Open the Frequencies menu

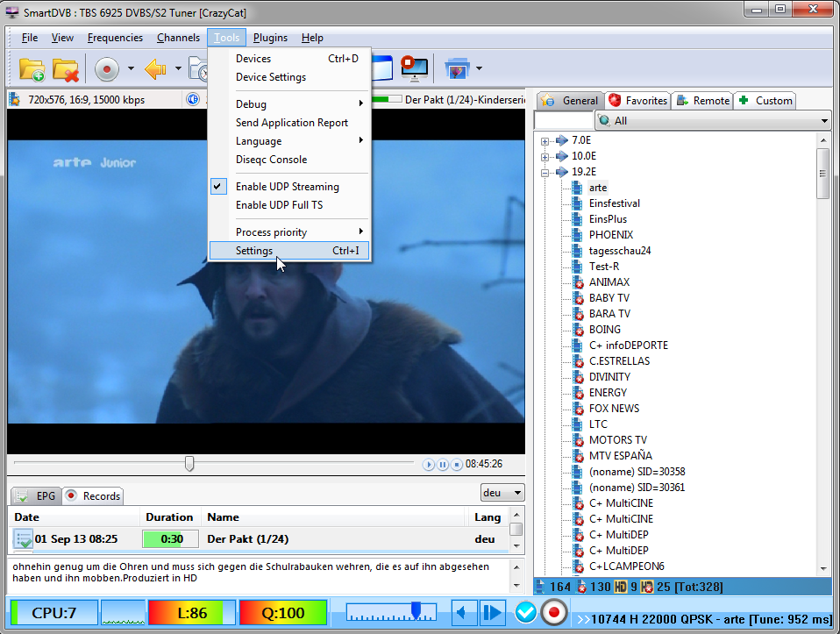pyautogui.click(x=115, y=38)
